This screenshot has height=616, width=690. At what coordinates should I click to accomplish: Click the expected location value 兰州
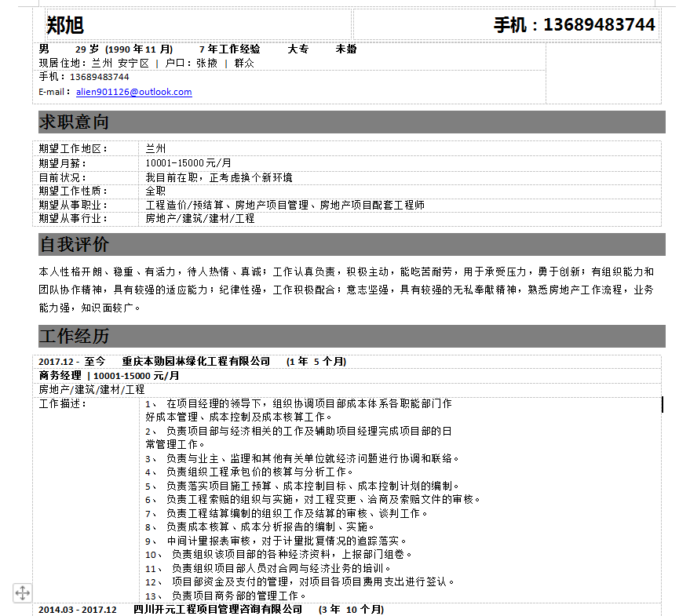pos(155,149)
